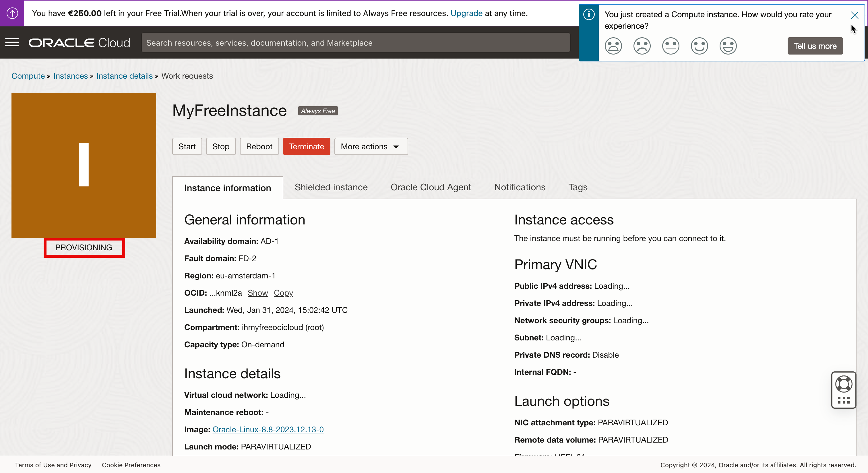868x473 pixels.
Task: Click the search resources field
Action: click(355, 43)
